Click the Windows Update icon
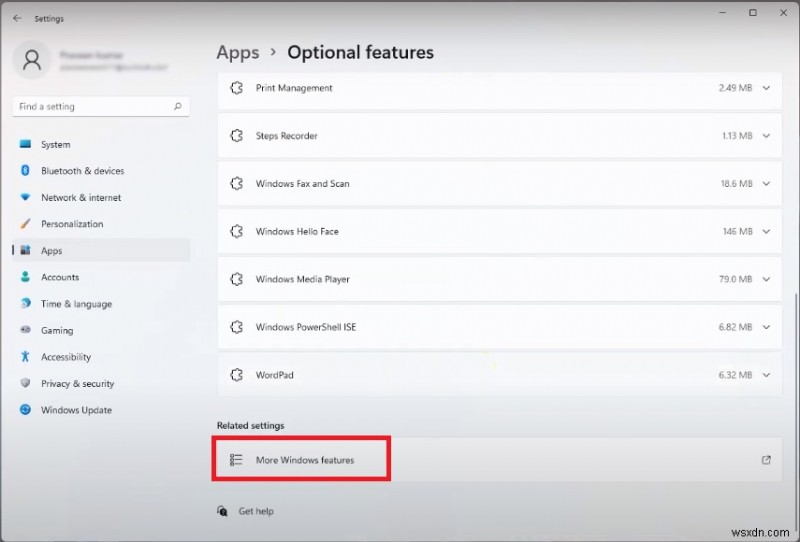The width and height of the screenshot is (800, 542). point(25,410)
